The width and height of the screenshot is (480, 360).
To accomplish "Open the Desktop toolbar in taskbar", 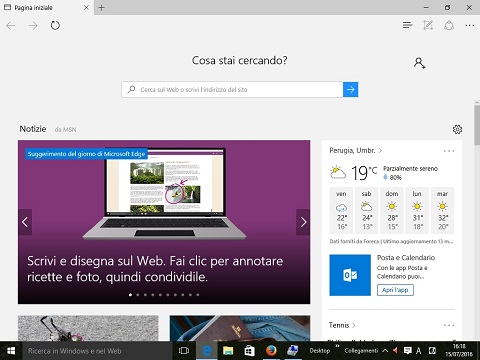I will (x=320, y=351).
